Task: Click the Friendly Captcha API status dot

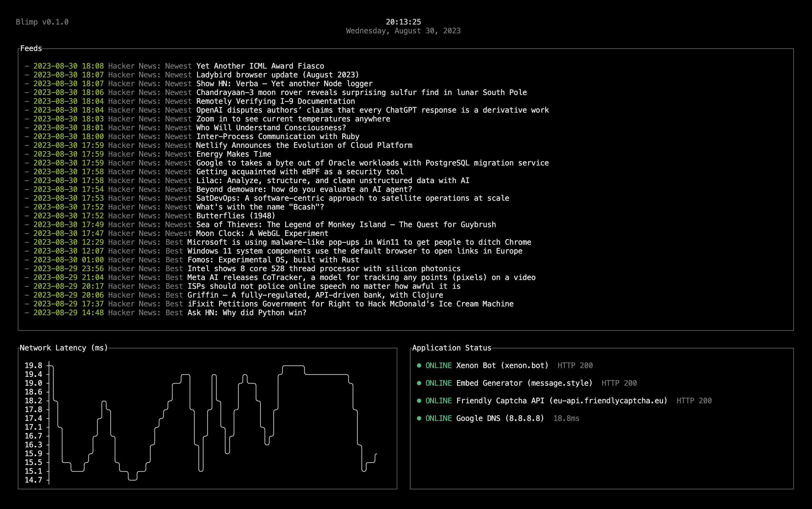Action: pyautogui.click(x=419, y=400)
